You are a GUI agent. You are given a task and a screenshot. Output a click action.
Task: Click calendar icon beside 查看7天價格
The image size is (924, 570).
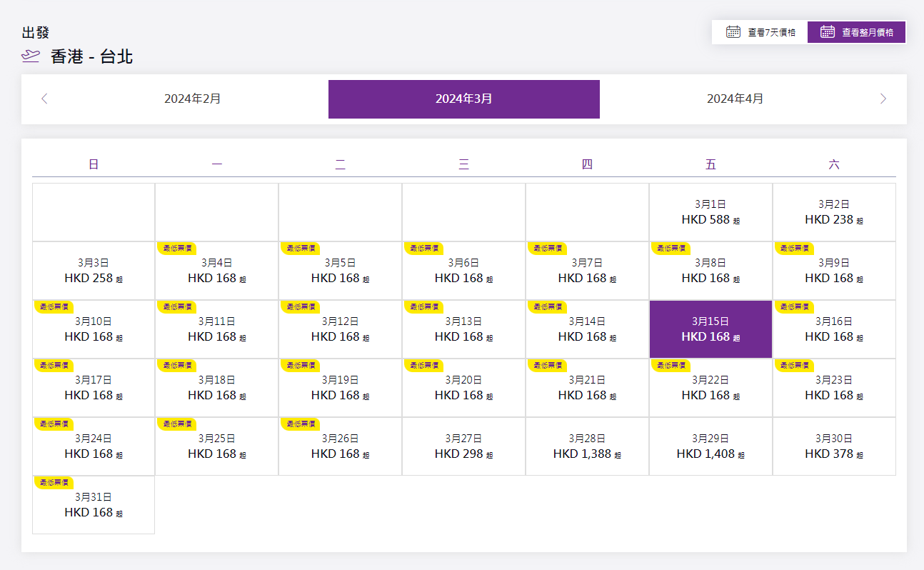733,32
